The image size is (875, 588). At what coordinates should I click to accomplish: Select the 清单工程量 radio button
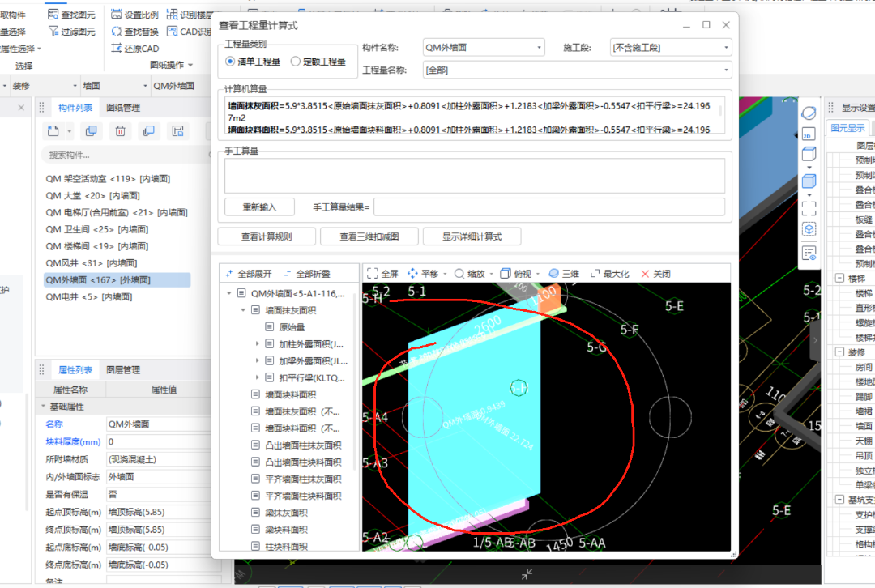tap(230, 62)
